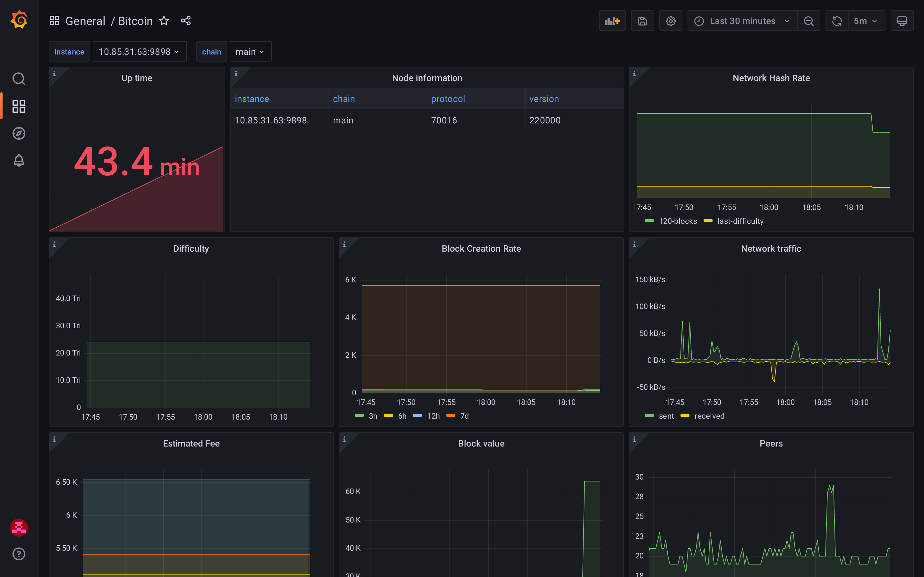Open the Last 30 minutes time picker

(x=742, y=21)
